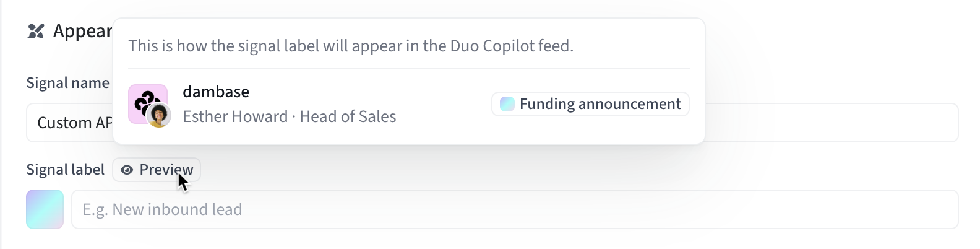Screen dimensions: 980x249
Task: Click gradient square inside Funding announcement badge
Action: [x=507, y=104]
